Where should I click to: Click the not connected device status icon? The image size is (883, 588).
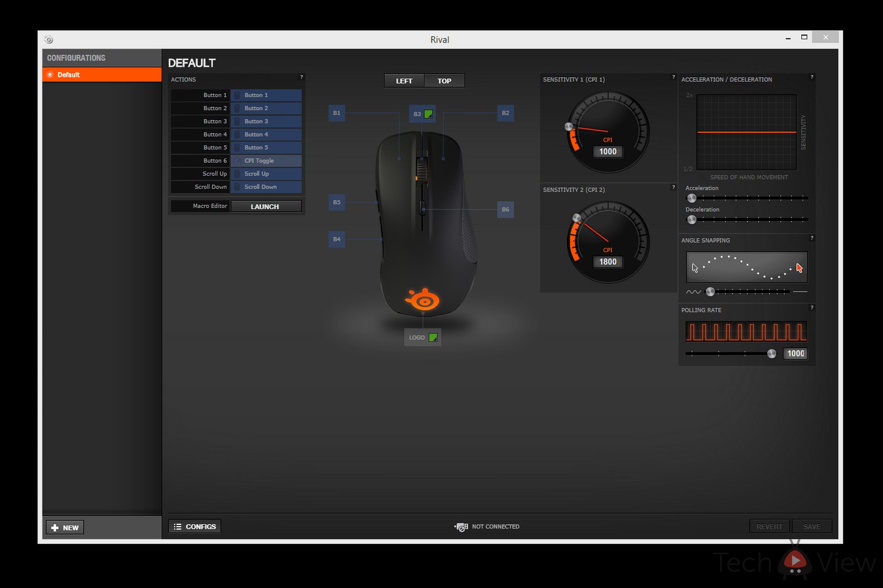461,526
